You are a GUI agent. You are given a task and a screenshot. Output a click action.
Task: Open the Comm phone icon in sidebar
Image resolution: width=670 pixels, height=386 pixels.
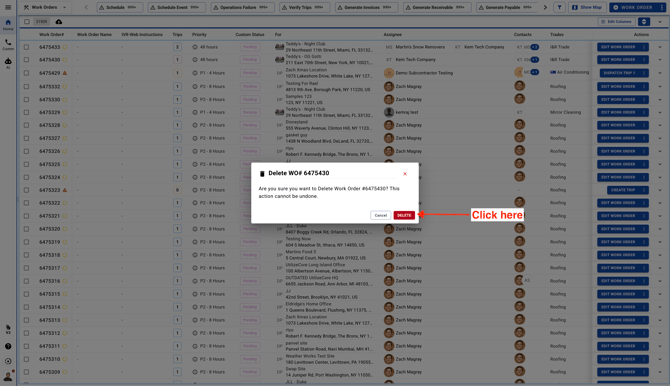[8, 44]
